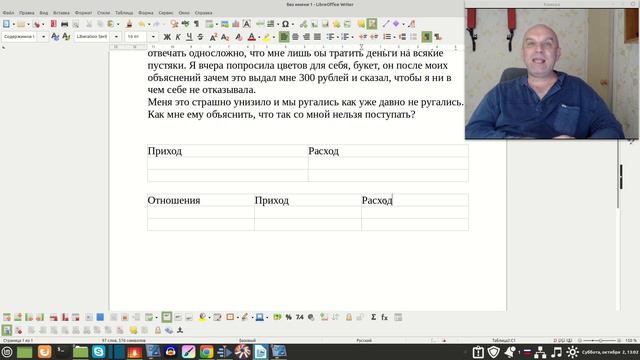Open the Вставка menu
The height and width of the screenshot is (360, 640).
pyautogui.click(x=61, y=13)
